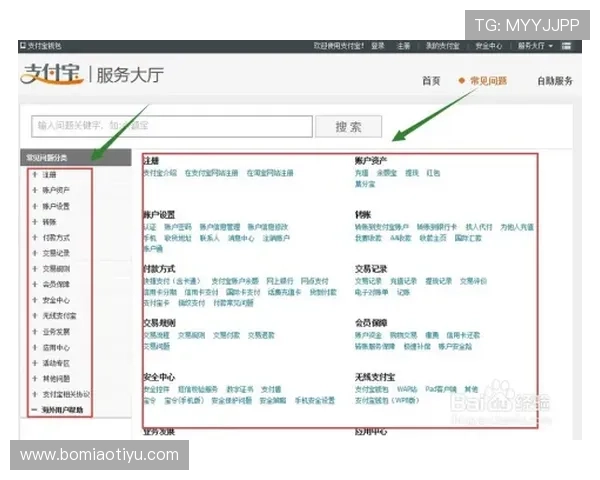Open AA收款 link under 转账
600x480 pixels.
(x=401, y=238)
